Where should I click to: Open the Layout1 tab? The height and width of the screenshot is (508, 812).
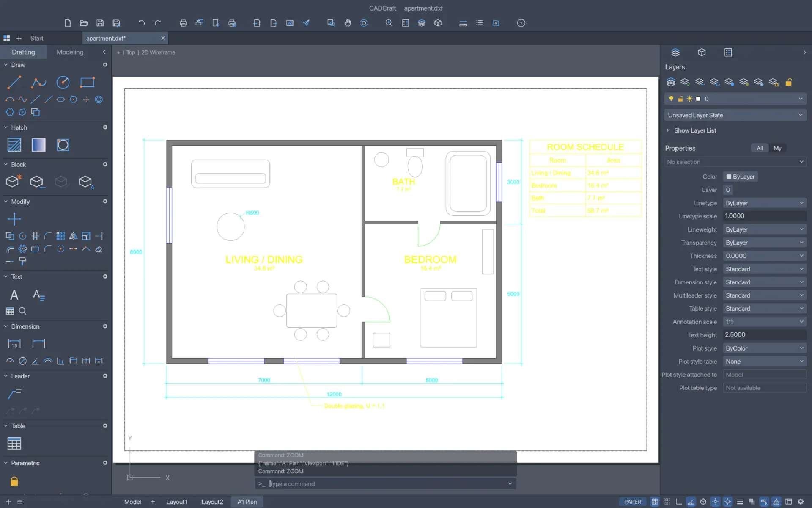click(x=176, y=502)
